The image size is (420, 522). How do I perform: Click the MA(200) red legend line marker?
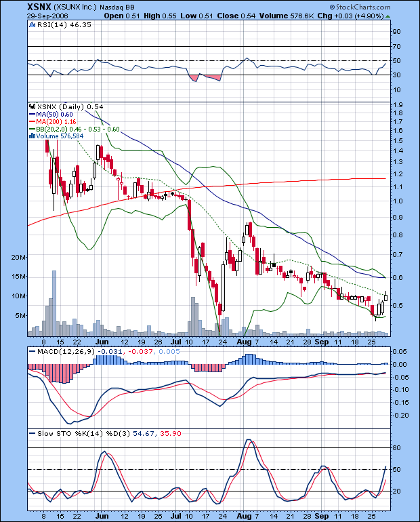[x=31, y=121]
